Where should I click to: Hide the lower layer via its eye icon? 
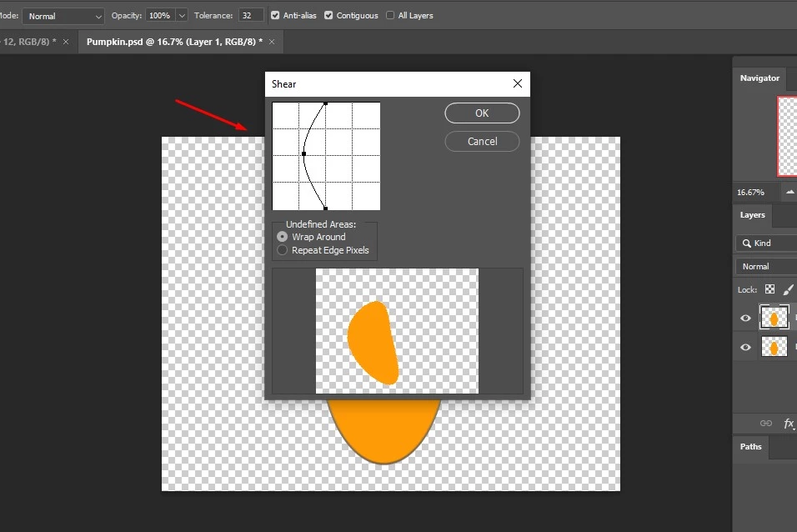coord(745,348)
